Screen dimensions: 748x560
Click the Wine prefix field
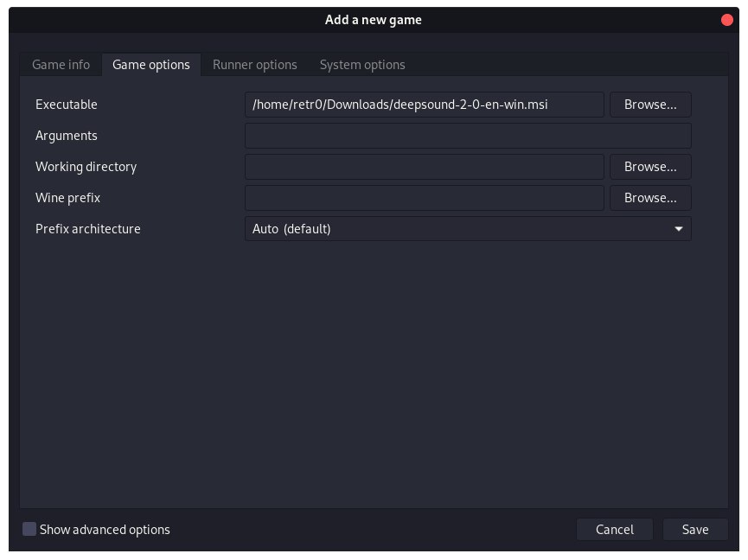424,198
